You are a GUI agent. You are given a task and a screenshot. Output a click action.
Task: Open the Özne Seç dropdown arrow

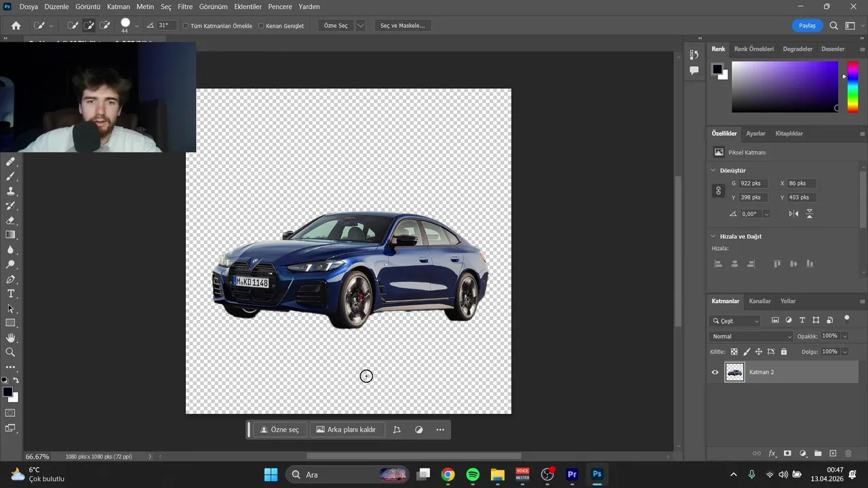click(361, 26)
